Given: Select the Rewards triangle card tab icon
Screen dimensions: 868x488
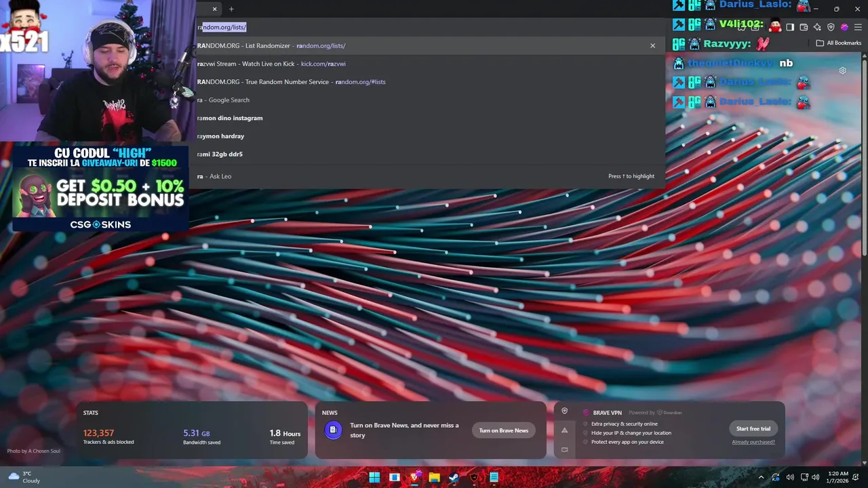Looking at the screenshot, I should (x=564, y=430).
